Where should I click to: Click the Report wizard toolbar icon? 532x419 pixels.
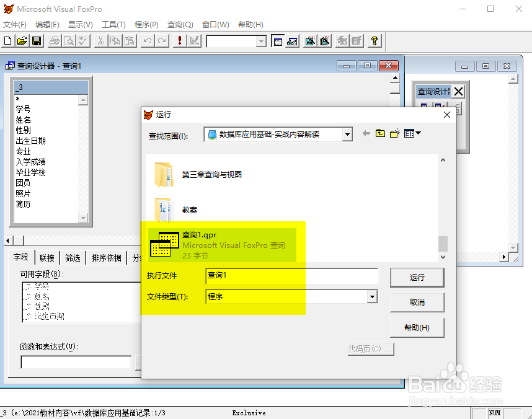pos(324,41)
